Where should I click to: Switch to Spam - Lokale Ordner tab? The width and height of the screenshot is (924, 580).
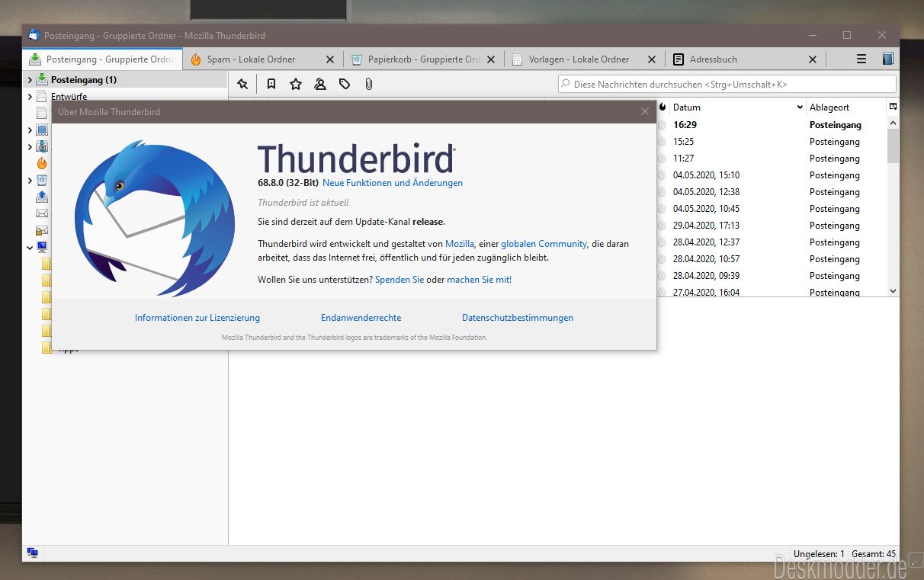click(261, 59)
